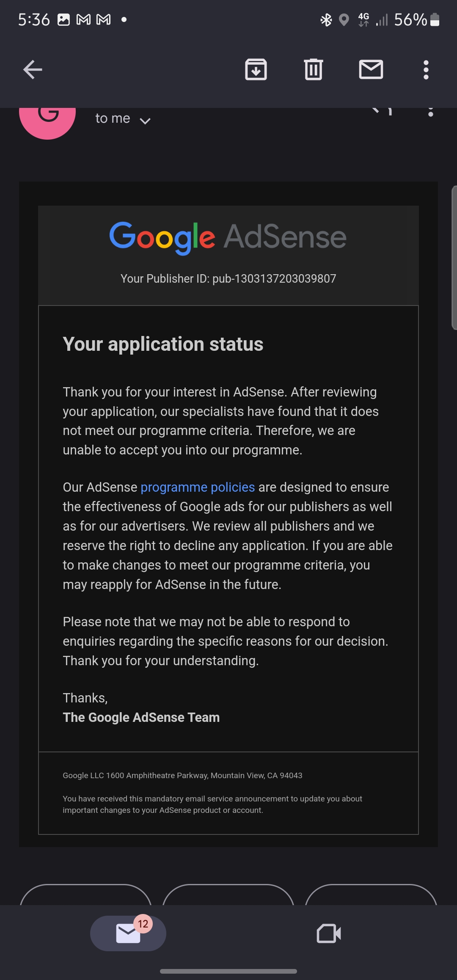Tap the reply arrow icon

382,111
